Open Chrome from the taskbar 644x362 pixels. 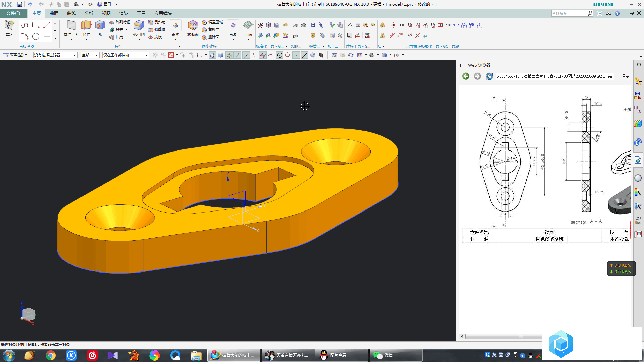pyautogui.click(x=50, y=355)
